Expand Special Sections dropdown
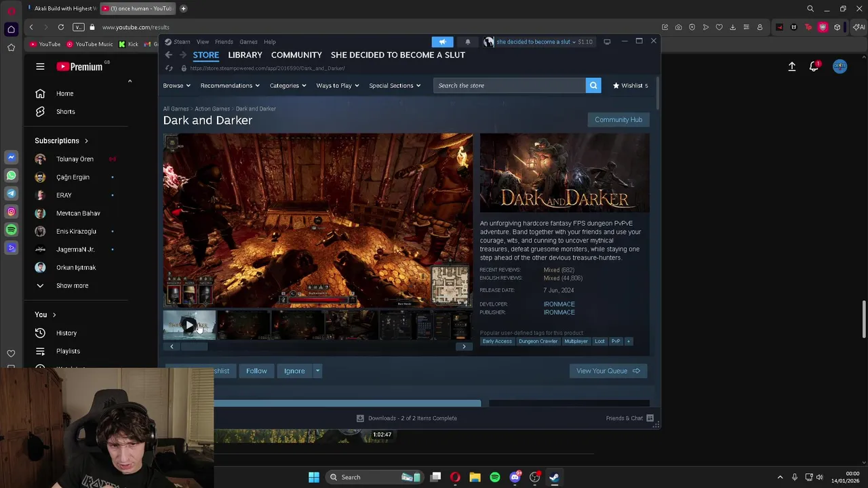The image size is (868, 488). point(395,85)
